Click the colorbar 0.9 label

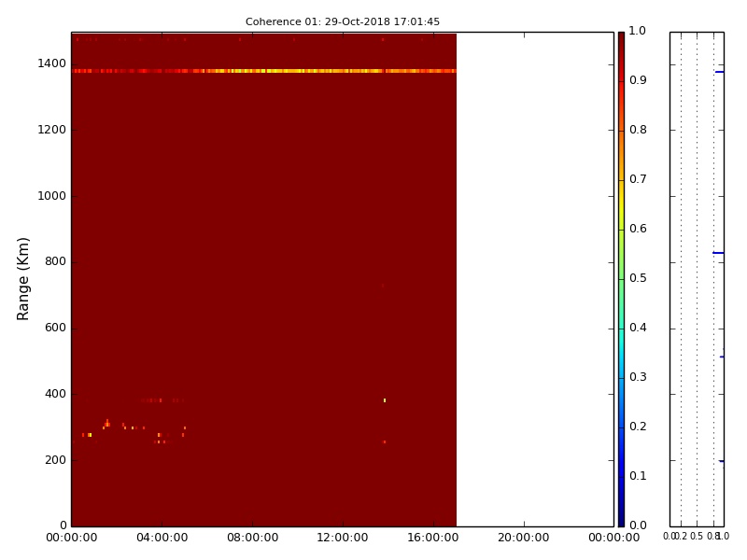[638, 80]
